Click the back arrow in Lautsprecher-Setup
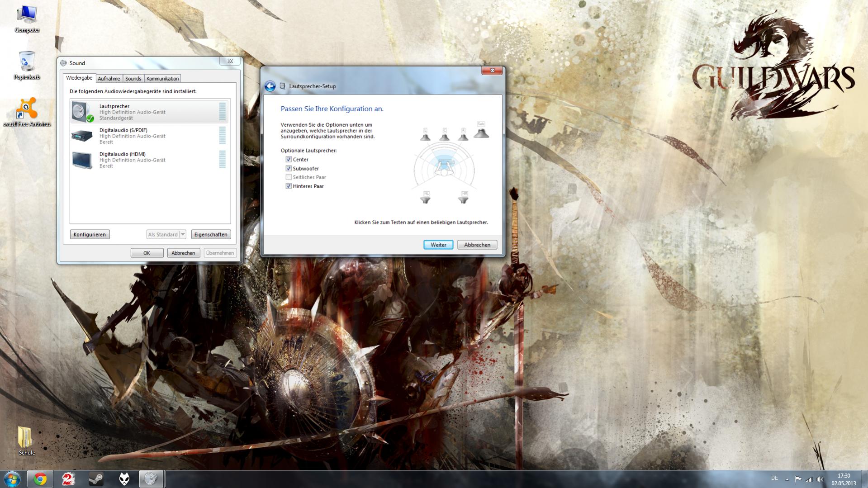Screen dimensions: 868x488 point(270,86)
